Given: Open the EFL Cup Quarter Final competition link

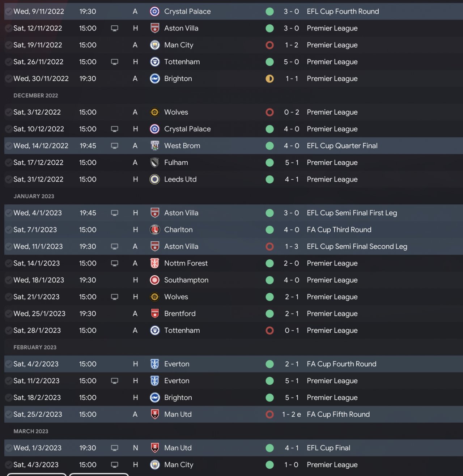Looking at the screenshot, I should click(342, 146).
